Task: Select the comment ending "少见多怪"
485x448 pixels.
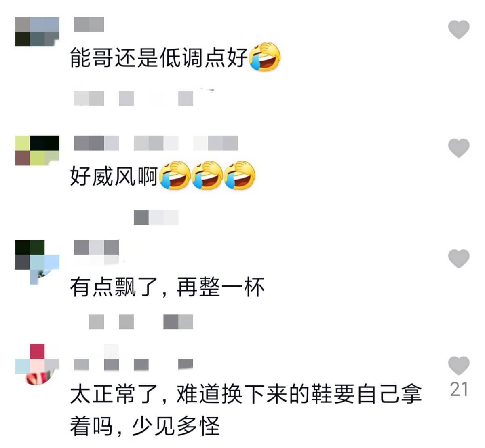Action: [246, 410]
